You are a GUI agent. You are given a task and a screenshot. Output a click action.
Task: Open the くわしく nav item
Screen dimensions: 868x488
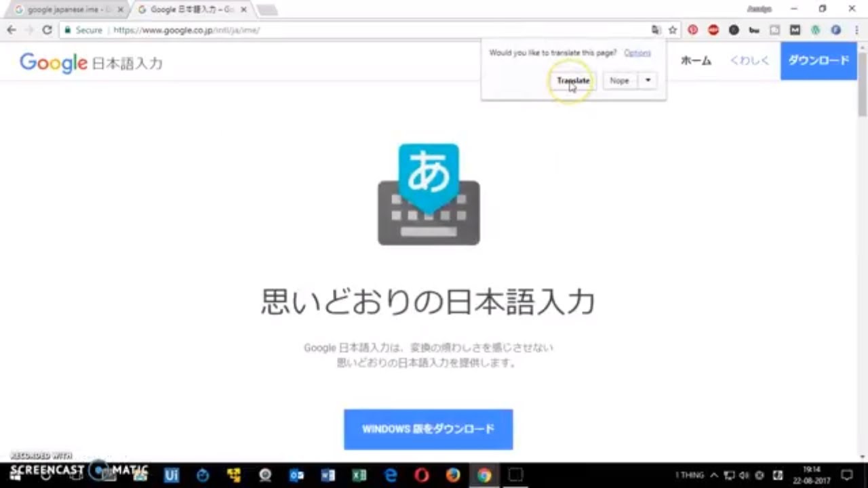pos(749,60)
